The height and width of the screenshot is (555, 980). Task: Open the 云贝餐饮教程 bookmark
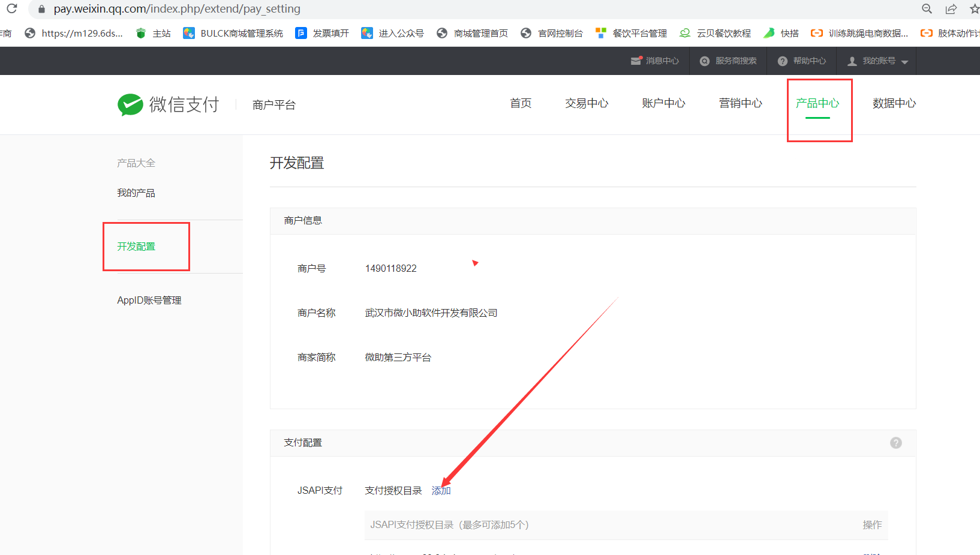715,33
